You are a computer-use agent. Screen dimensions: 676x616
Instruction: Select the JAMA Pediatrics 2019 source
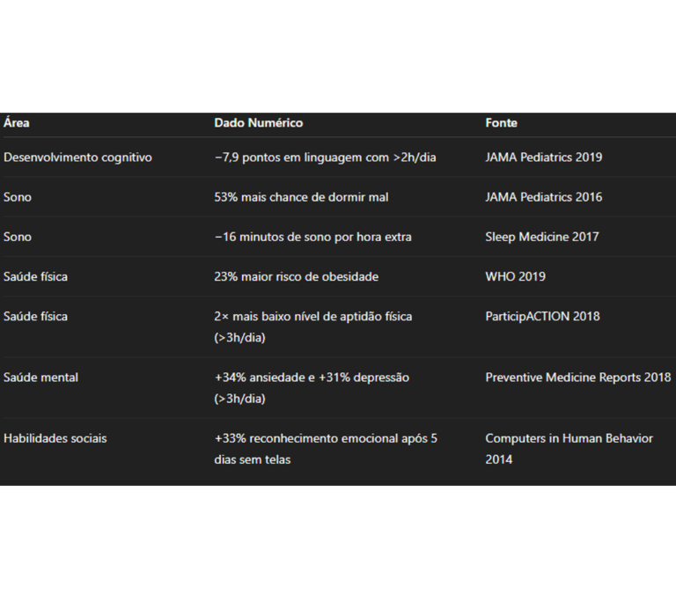click(x=544, y=158)
